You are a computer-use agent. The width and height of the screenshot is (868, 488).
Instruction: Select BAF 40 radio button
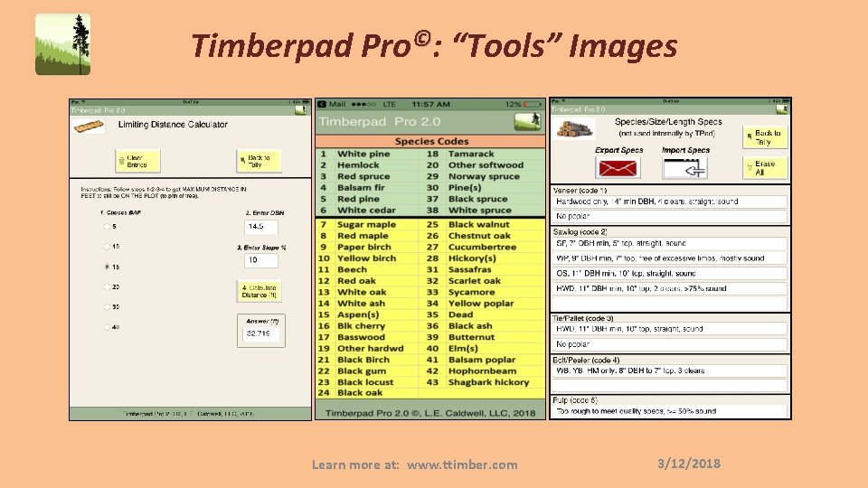click(107, 327)
